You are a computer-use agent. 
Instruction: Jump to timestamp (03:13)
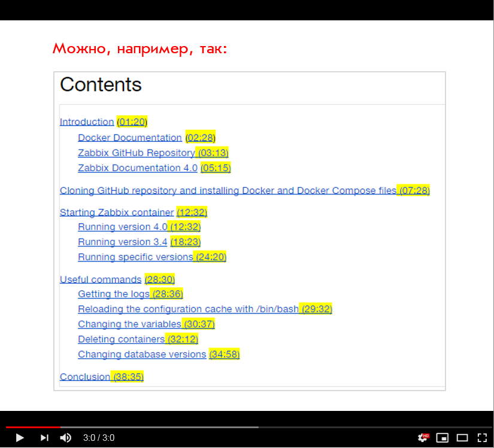tap(213, 153)
